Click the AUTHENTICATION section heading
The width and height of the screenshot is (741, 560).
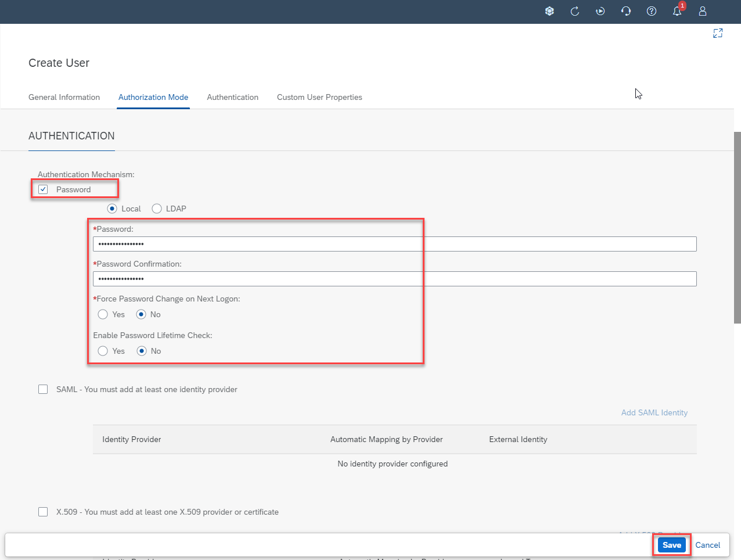(71, 136)
